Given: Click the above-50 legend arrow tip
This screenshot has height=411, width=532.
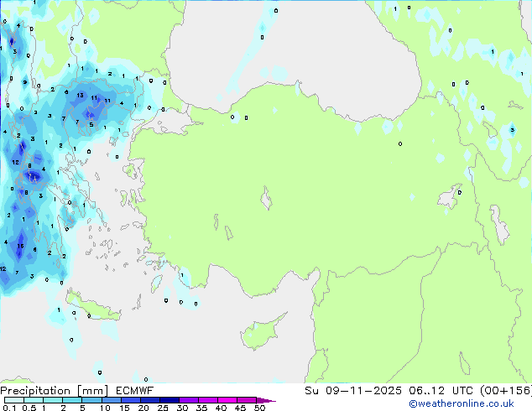Looking at the screenshot, I should (x=266, y=400).
